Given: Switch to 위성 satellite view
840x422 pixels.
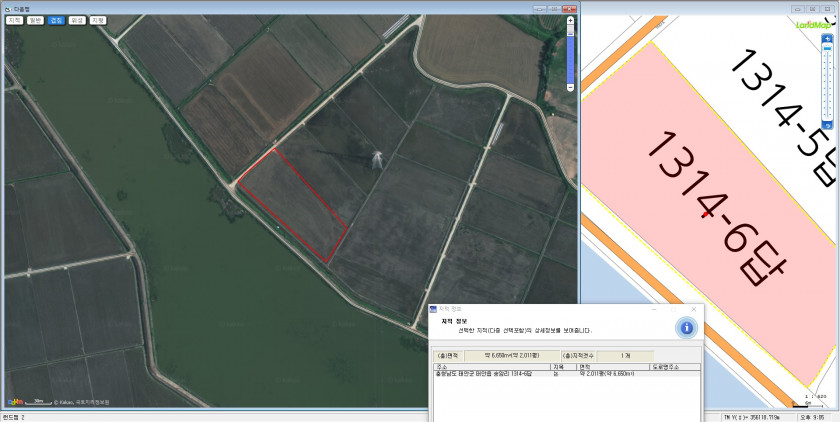Looking at the screenshot, I should pyautogui.click(x=77, y=20).
